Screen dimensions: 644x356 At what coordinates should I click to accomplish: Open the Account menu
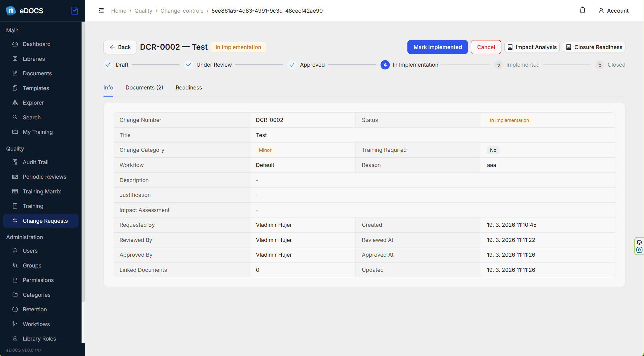click(613, 11)
